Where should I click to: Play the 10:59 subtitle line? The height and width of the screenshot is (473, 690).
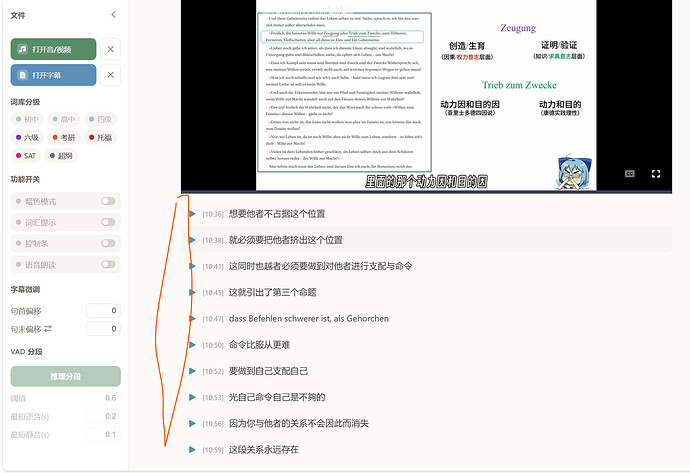pyautogui.click(x=192, y=450)
